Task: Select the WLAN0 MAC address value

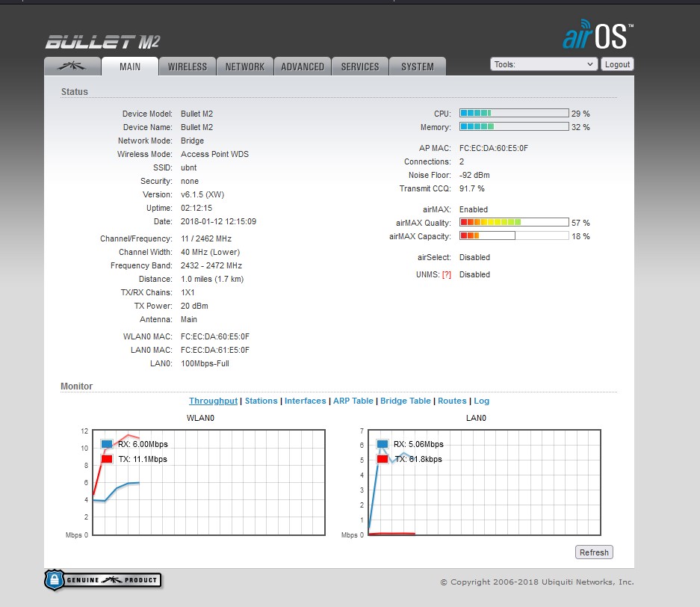Action: (x=214, y=337)
